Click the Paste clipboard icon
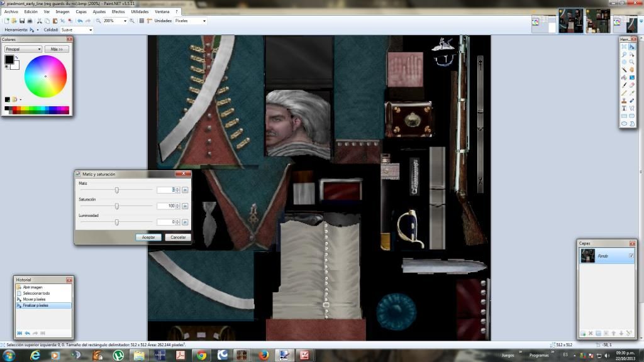 pyautogui.click(x=55, y=21)
